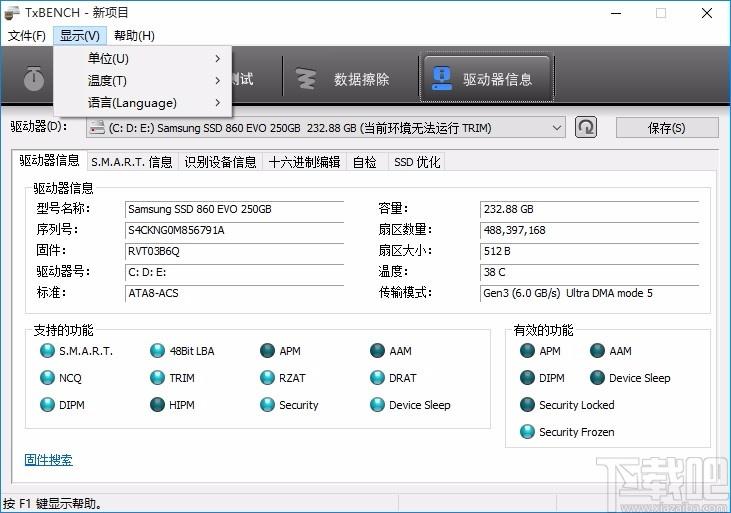This screenshot has height=513, width=731.
Task: Switch to the SSD 优化 tab
Action: click(417, 162)
